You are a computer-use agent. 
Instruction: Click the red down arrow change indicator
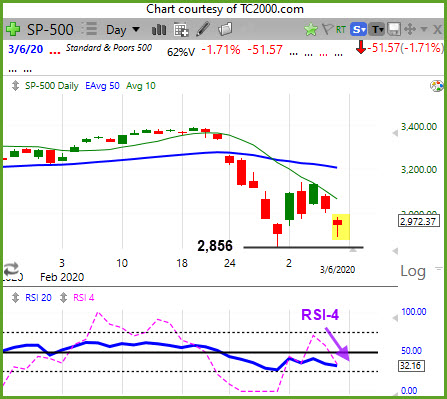coord(361,47)
